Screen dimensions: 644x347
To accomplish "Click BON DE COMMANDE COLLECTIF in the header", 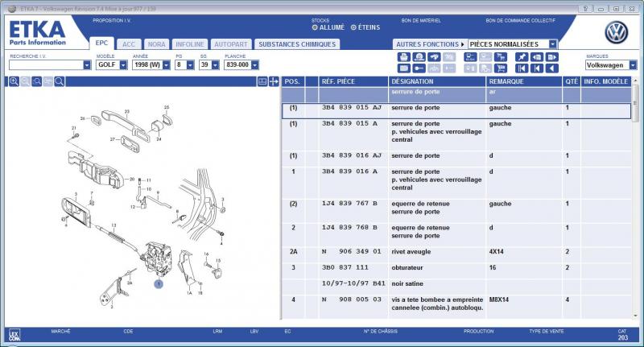I will (520, 21).
